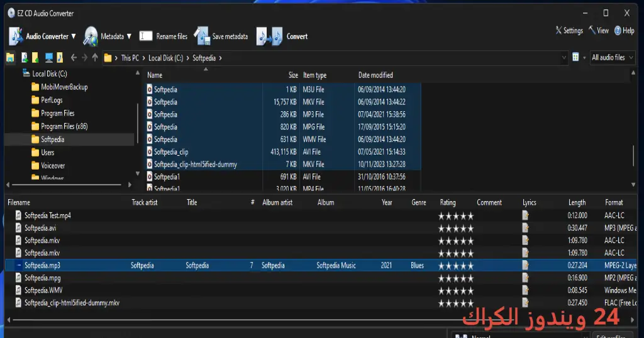Open Settings from the top-right toolbar
This screenshot has width=644, height=338.
569,30
